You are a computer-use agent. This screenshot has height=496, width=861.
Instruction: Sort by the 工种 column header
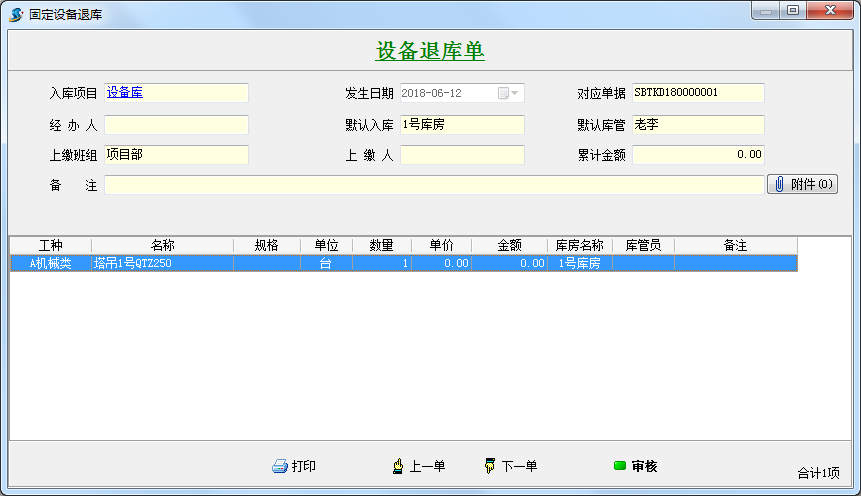(x=50, y=245)
